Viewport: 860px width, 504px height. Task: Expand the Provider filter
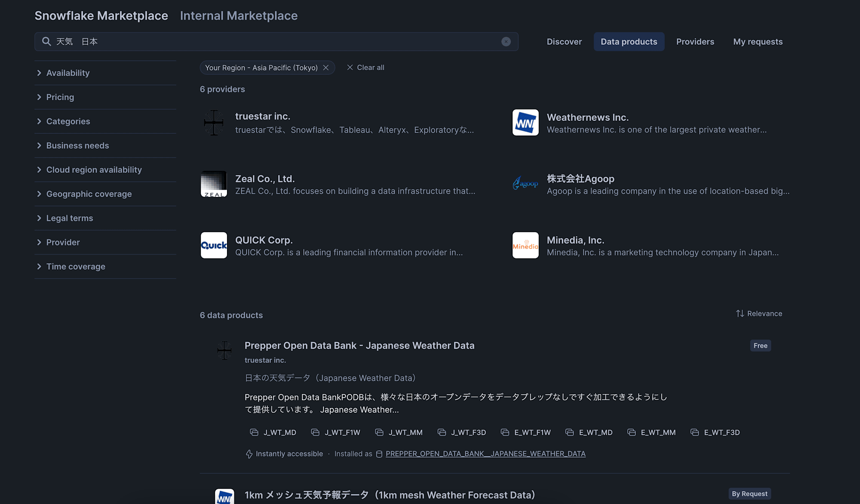coord(105,242)
